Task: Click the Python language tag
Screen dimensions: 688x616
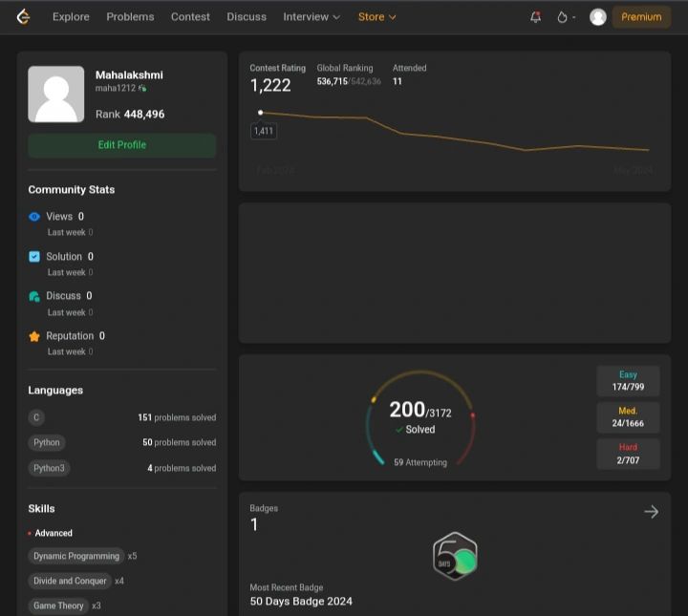Action: point(47,442)
